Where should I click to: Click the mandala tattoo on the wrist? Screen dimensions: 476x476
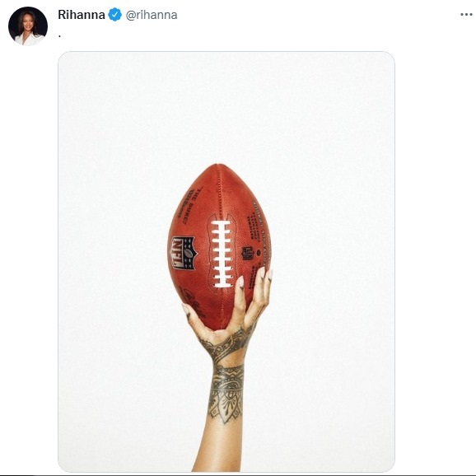[227, 394]
